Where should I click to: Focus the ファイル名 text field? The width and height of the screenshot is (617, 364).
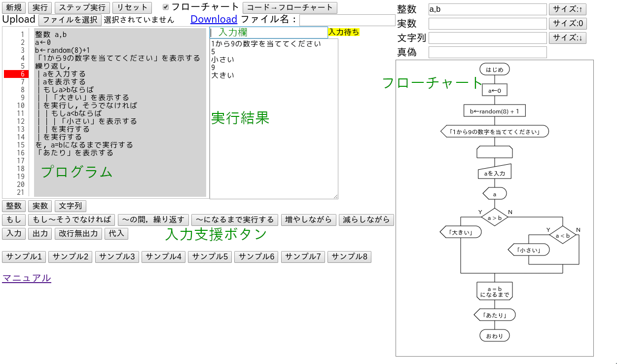[347, 20]
